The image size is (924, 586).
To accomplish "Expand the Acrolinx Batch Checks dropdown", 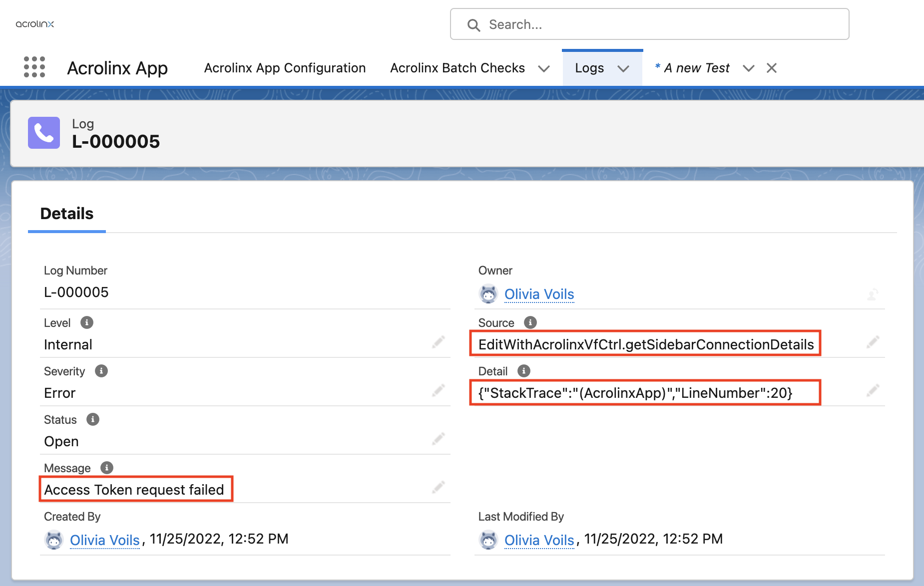I will click(x=544, y=68).
